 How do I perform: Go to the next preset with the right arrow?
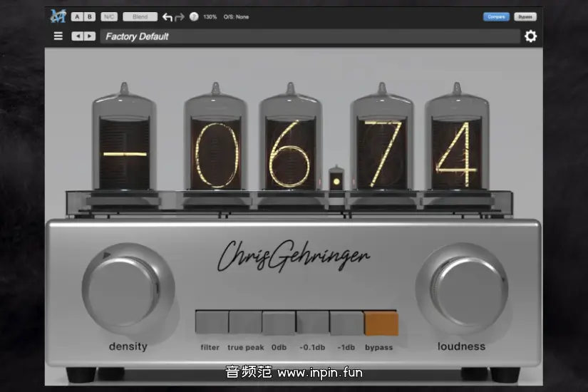point(90,36)
